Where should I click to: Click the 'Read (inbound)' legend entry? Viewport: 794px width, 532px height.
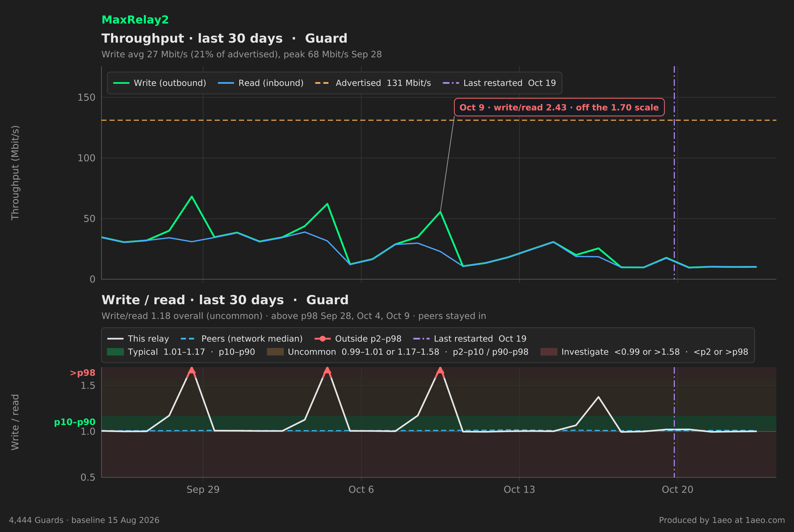pos(261,83)
